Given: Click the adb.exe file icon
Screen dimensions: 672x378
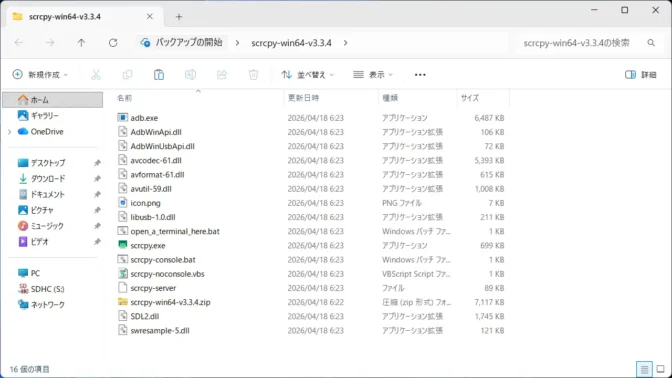Looking at the screenshot, I should 123,117.
